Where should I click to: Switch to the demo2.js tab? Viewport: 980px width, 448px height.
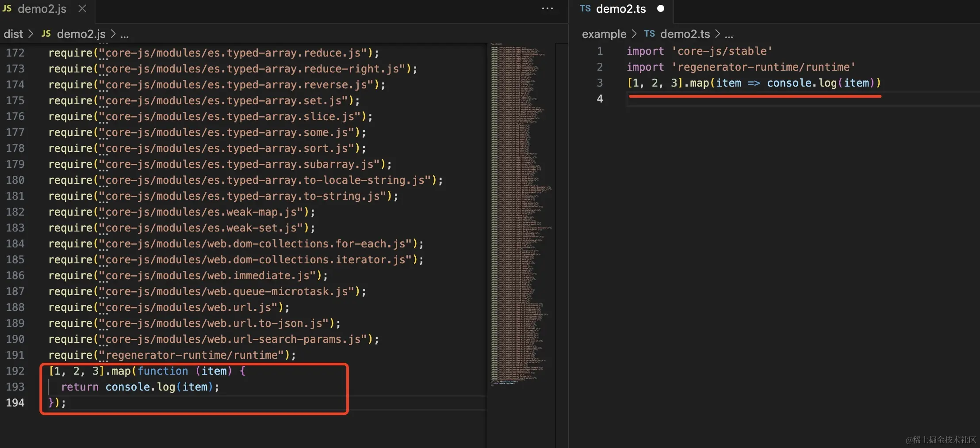[x=42, y=8]
